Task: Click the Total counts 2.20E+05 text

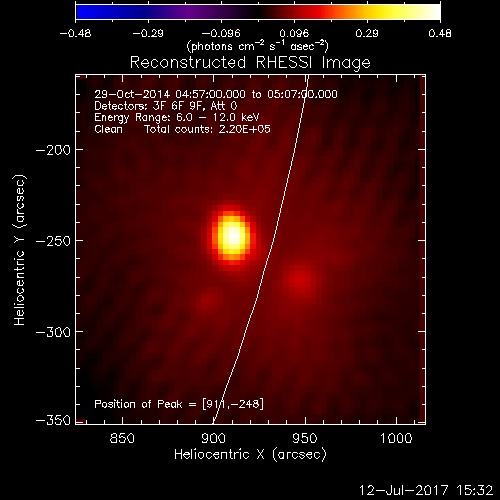Action: [x=207, y=129]
